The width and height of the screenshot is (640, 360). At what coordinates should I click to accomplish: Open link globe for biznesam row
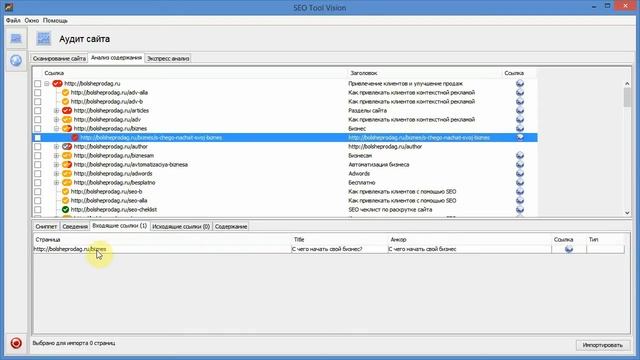click(520, 155)
